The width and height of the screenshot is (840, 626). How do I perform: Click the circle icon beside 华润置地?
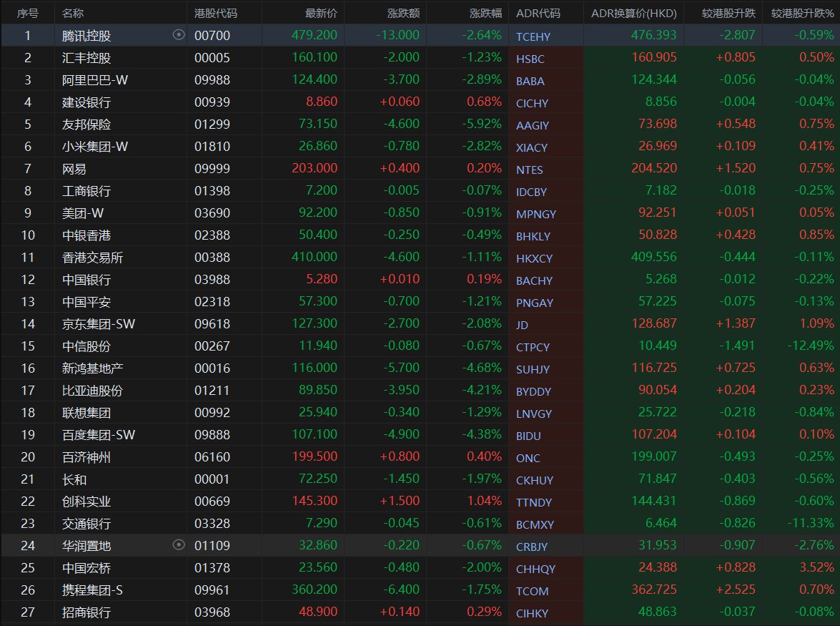(179, 545)
